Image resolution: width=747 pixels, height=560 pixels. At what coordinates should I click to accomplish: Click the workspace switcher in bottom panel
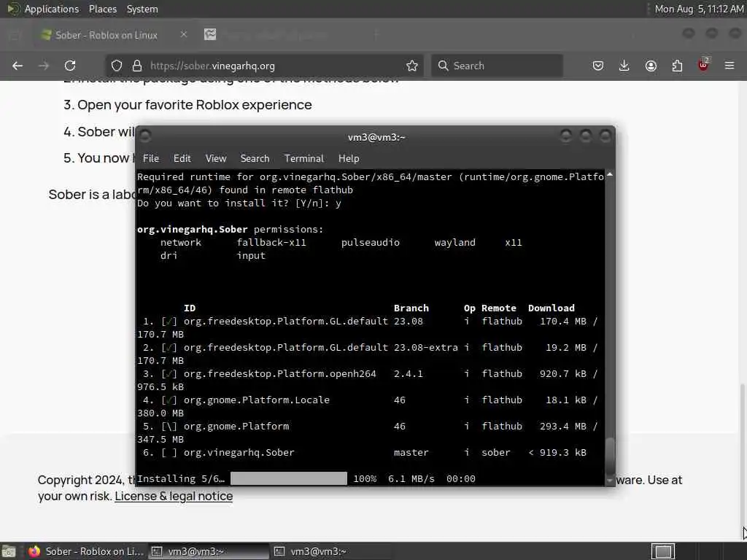pos(663,551)
